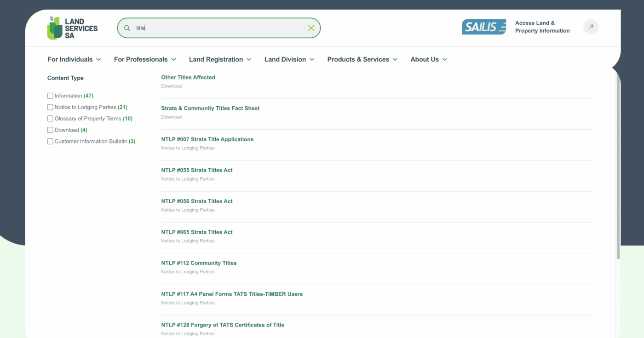Open the Other Titles Affected result

pyautogui.click(x=188, y=77)
